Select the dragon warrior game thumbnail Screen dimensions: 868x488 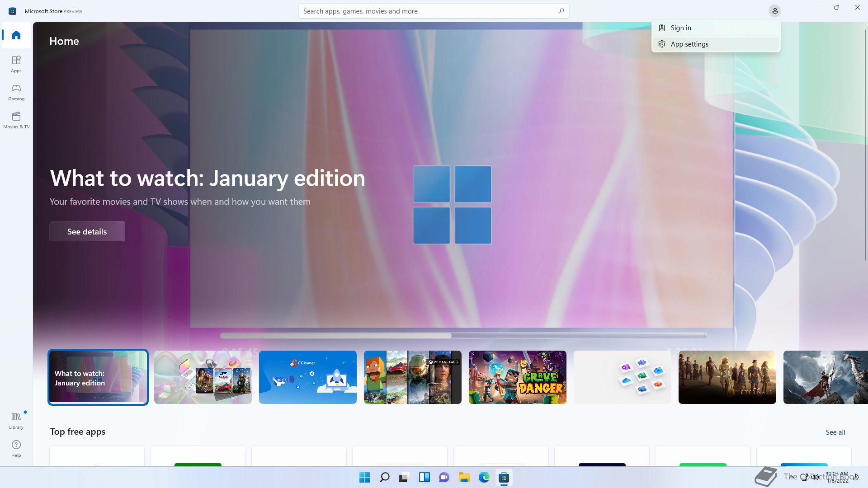click(x=826, y=377)
